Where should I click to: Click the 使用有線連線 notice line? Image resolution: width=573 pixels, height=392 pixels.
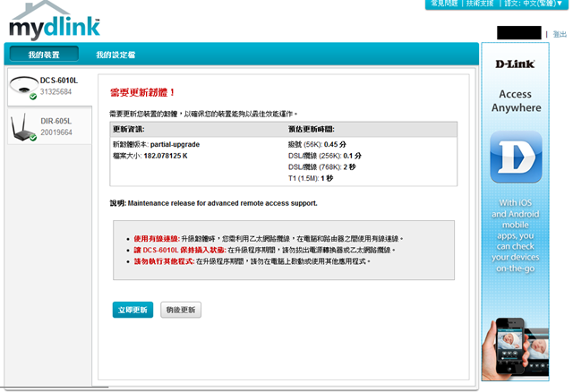coord(269,239)
